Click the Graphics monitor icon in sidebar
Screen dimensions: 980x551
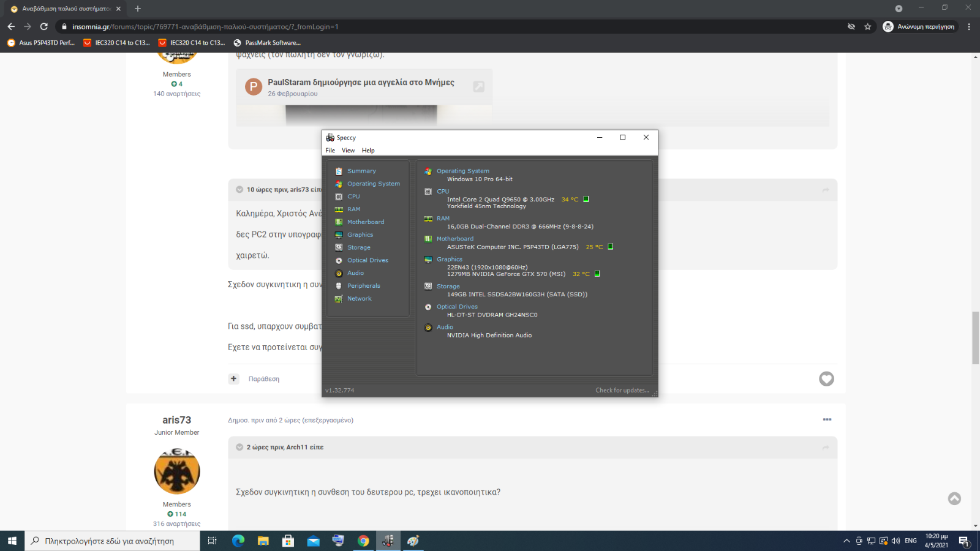pos(339,235)
